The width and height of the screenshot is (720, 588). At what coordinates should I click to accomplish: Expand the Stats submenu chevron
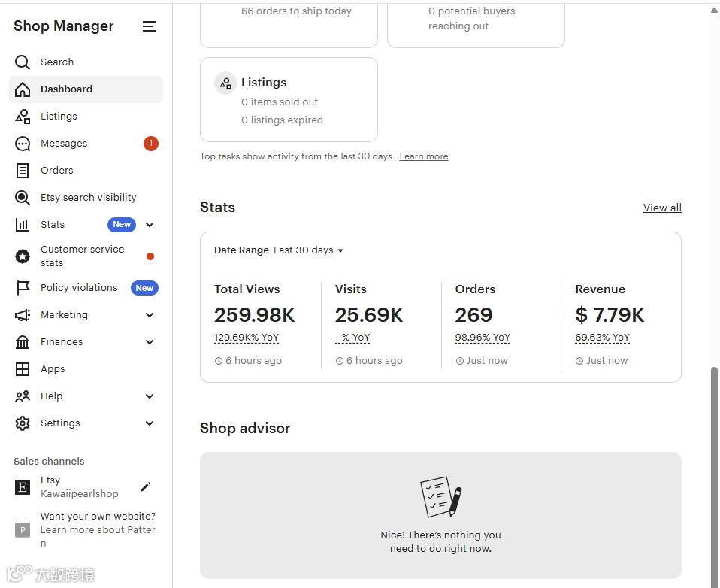pos(150,225)
